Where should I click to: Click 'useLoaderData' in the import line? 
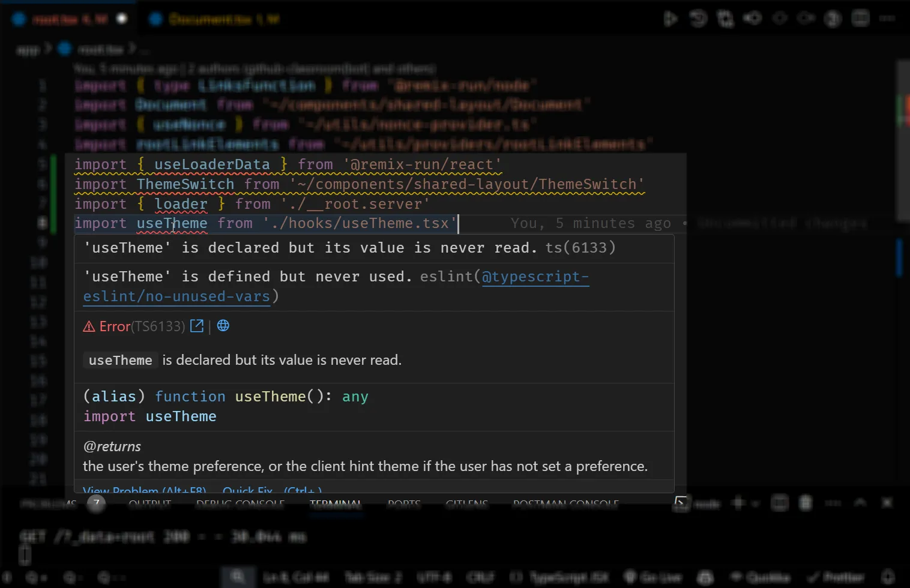[212, 164]
